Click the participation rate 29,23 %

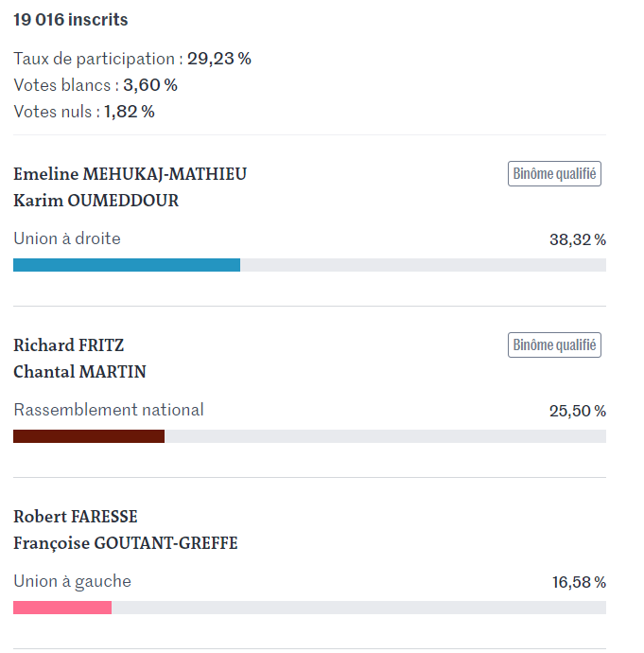point(218,59)
